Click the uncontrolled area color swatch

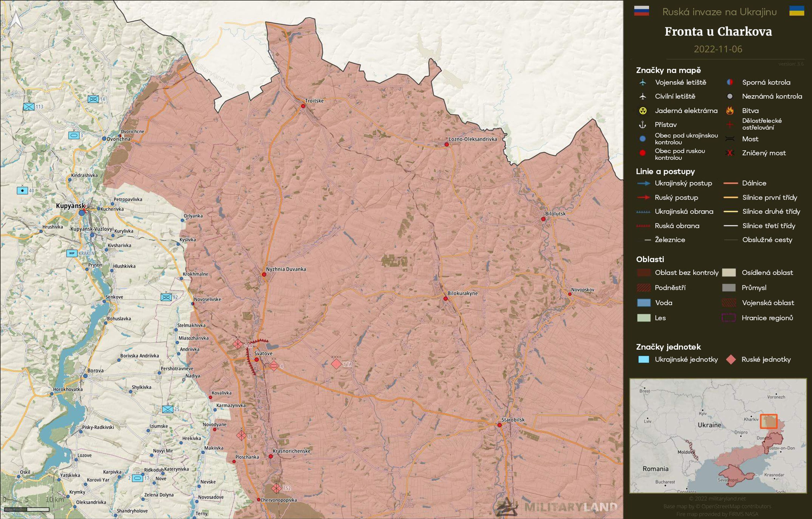click(644, 272)
